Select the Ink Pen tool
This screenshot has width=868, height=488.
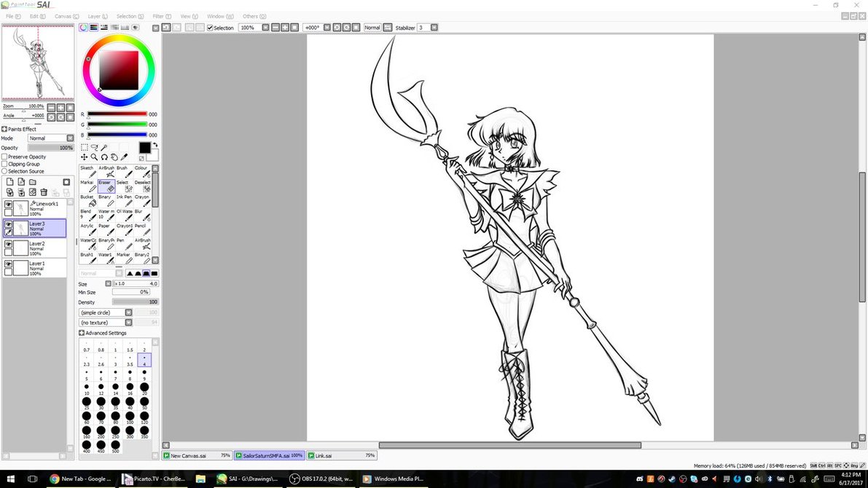coord(125,200)
